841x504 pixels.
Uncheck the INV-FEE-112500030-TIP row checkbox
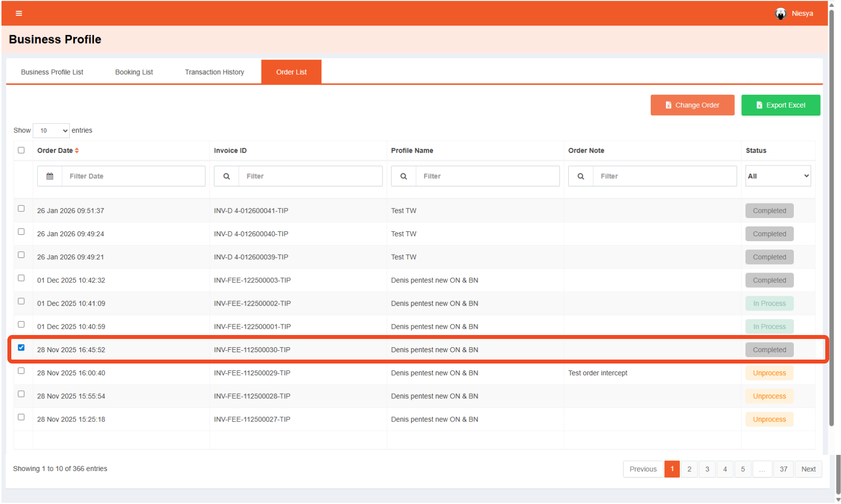click(21, 348)
